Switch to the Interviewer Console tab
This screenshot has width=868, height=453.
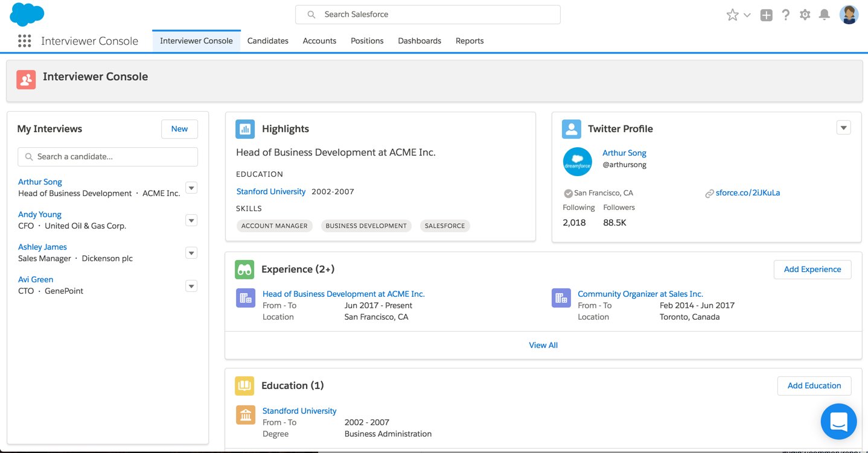click(196, 41)
